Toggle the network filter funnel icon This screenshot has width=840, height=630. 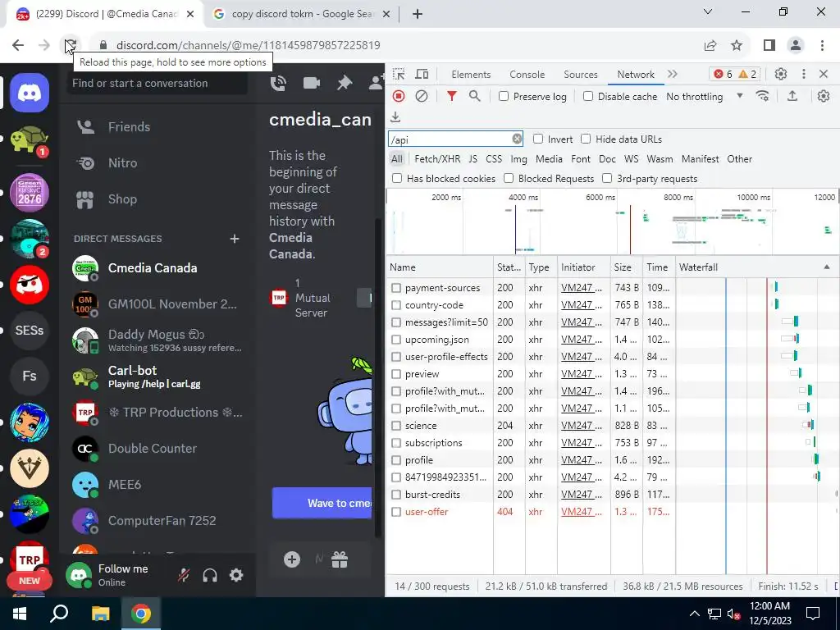pyautogui.click(x=452, y=96)
